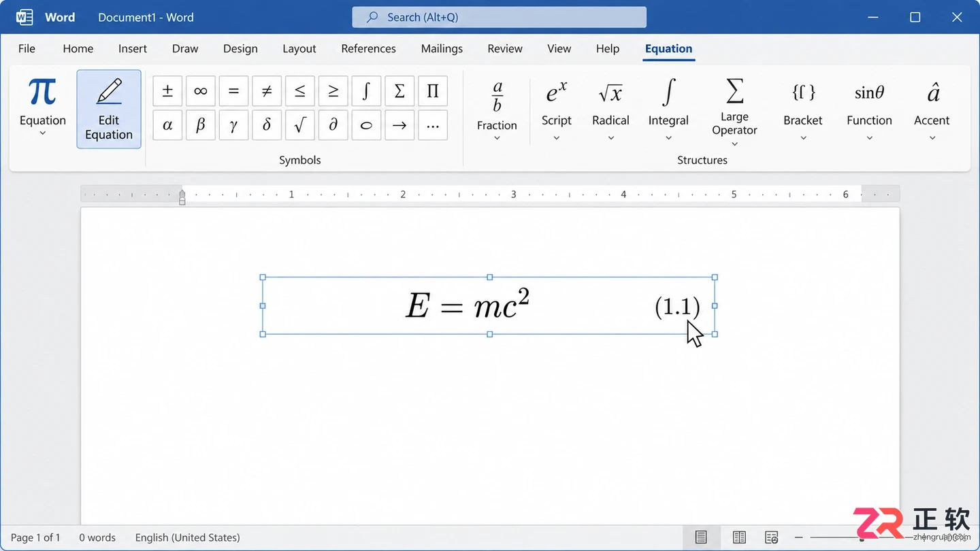Switch to Read Mode view icon
Screen dimensions: 980x551
click(739, 537)
